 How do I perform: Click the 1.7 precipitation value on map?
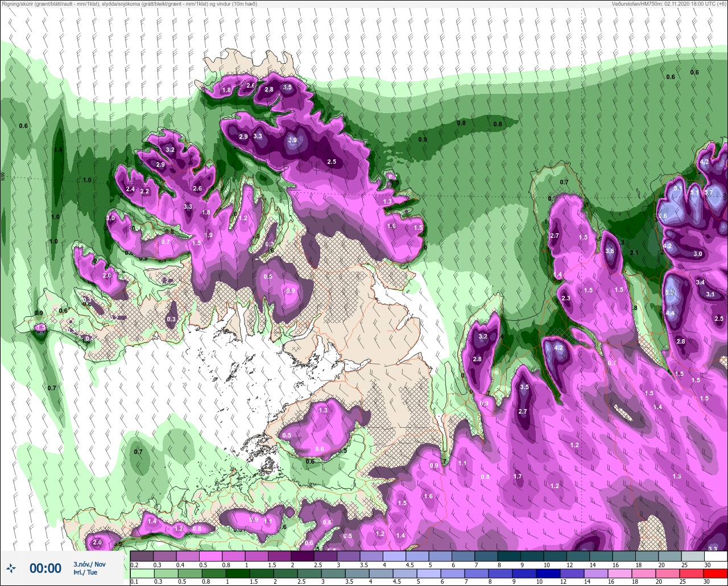(x=518, y=476)
